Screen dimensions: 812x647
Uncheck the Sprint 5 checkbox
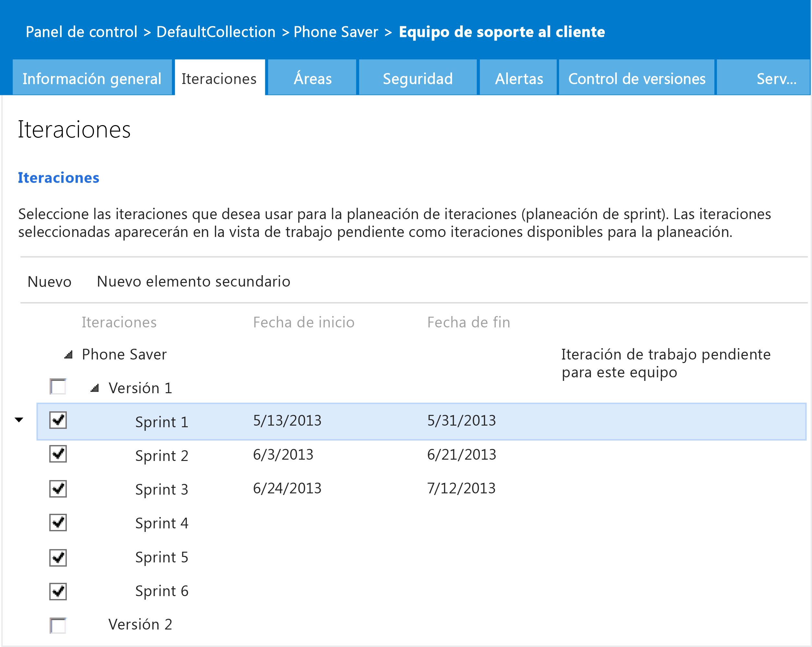58,558
